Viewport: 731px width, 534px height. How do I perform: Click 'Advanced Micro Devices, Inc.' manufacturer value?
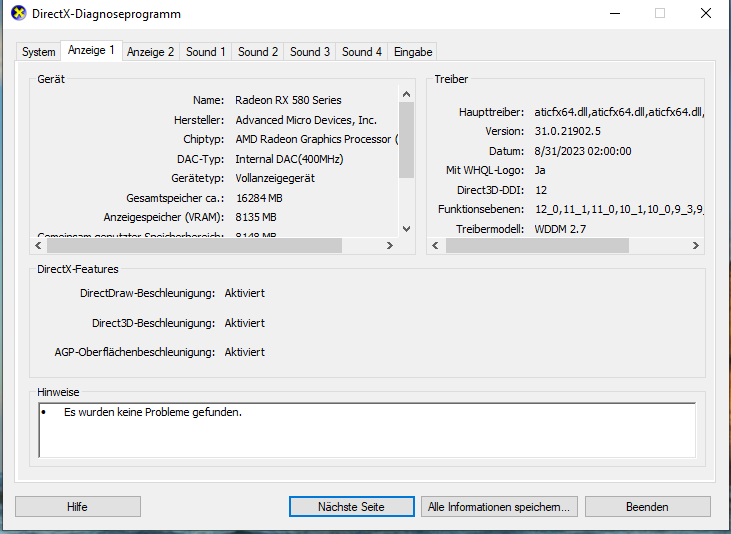pyautogui.click(x=306, y=120)
